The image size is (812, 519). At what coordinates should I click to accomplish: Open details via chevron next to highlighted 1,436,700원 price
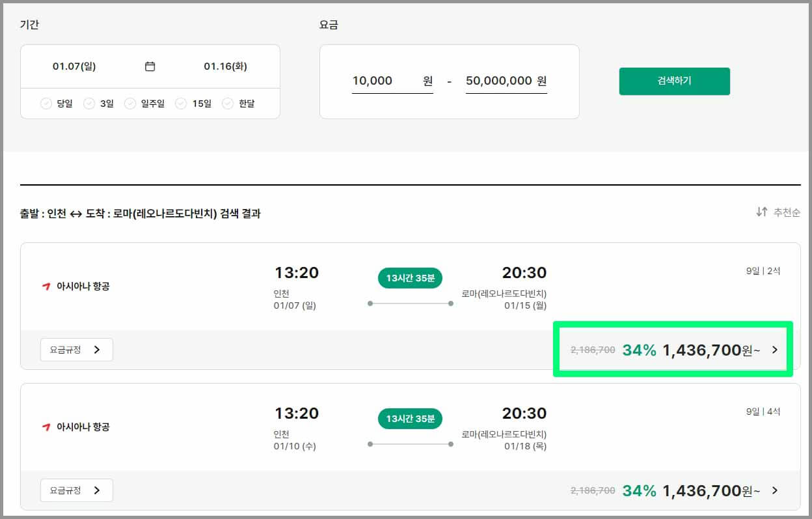click(x=775, y=350)
